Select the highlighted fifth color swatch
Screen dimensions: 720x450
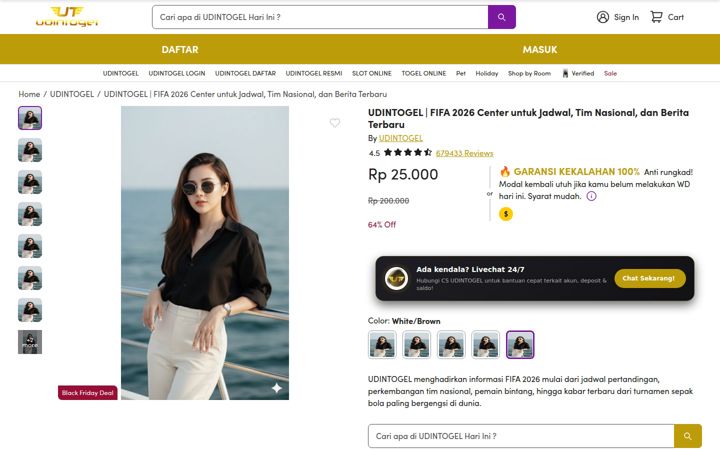(520, 344)
